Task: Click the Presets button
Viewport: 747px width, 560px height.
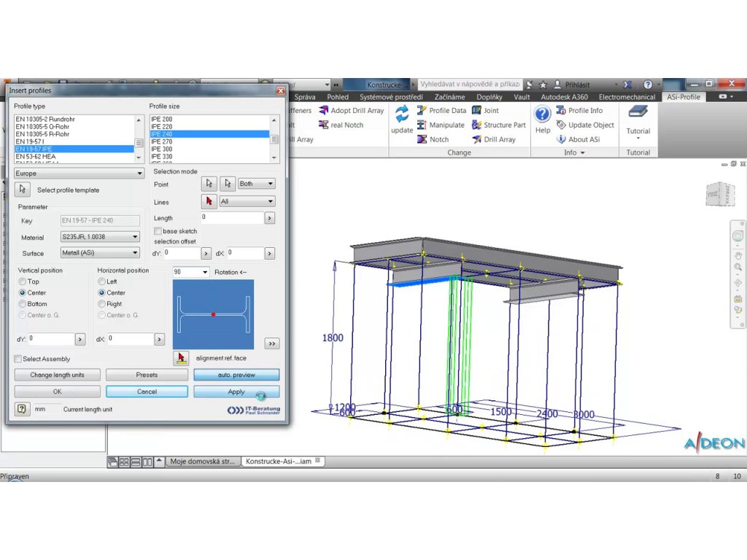Action: pyautogui.click(x=147, y=375)
